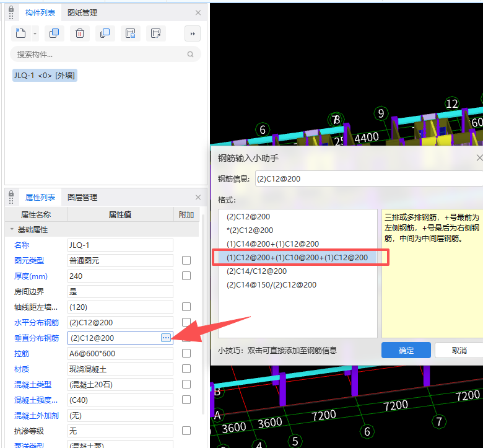Click the delete component trash icon
This screenshot has width=483, height=448.
[x=80, y=33]
